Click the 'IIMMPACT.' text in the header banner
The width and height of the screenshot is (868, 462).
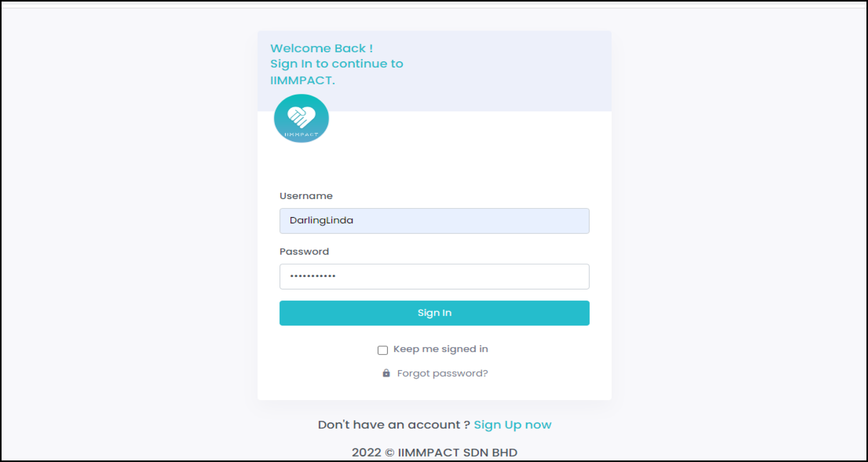[x=302, y=80]
